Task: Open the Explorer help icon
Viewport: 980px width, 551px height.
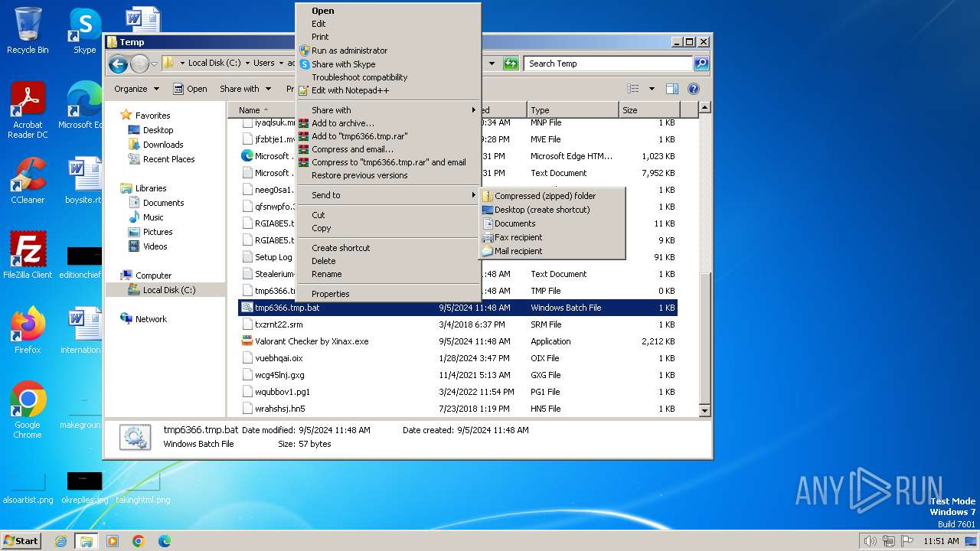Action: coord(693,89)
